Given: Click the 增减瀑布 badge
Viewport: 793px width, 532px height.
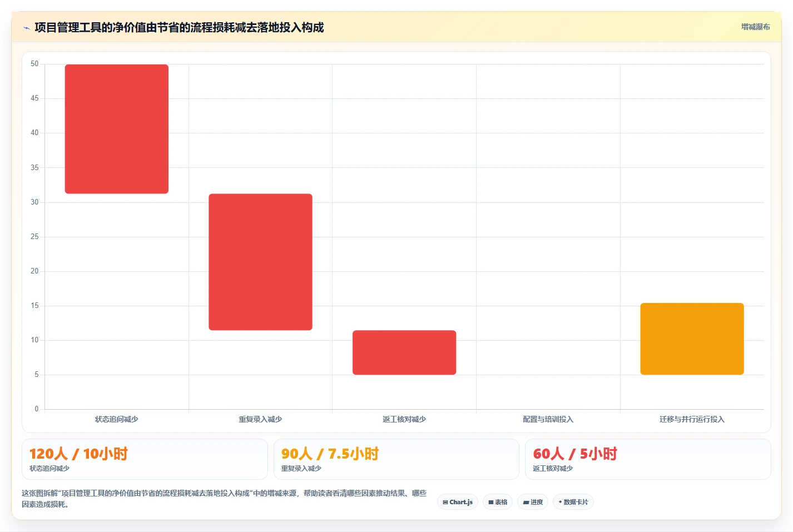Looking at the screenshot, I should pos(755,27).
